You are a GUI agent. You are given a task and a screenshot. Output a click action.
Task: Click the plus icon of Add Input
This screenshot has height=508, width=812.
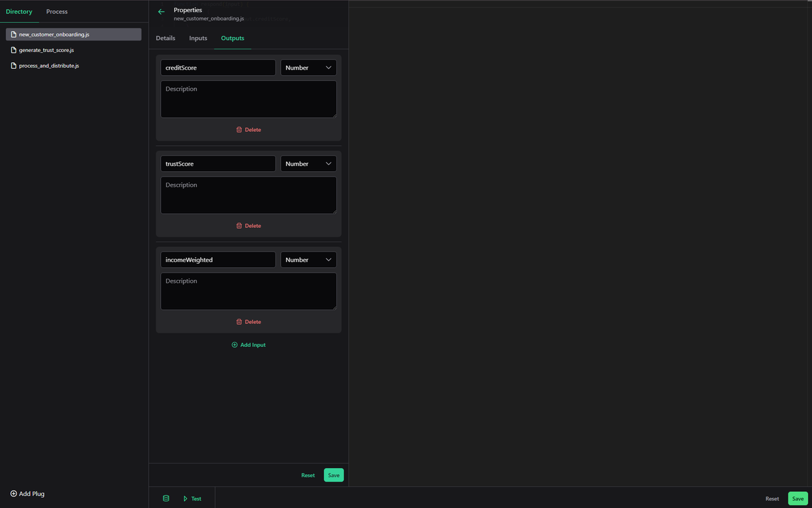click(235, 345)
